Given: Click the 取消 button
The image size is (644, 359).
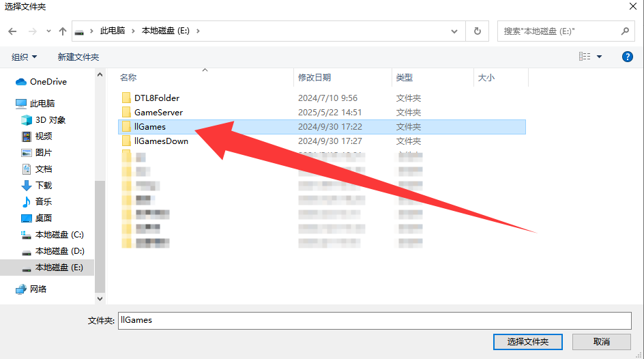Looking at the screenshot, I should (601, 341).
